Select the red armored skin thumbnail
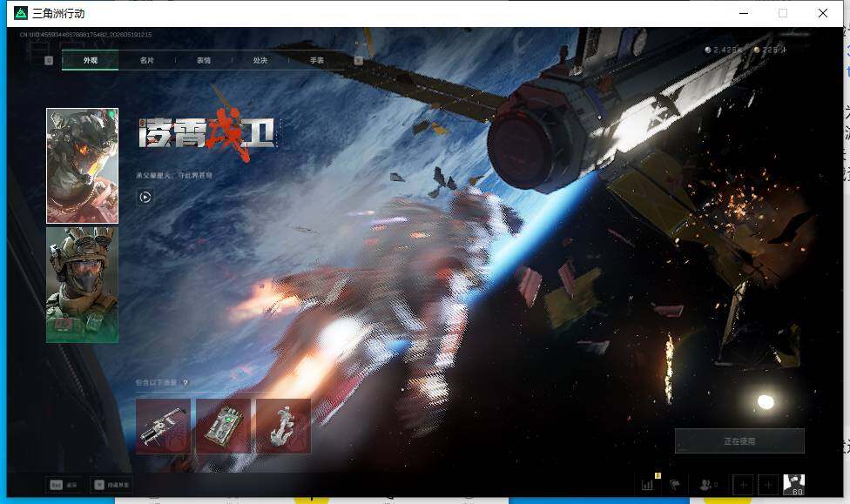Image resolution: width=850 pixels, height=504 pixels. [83, 165]
